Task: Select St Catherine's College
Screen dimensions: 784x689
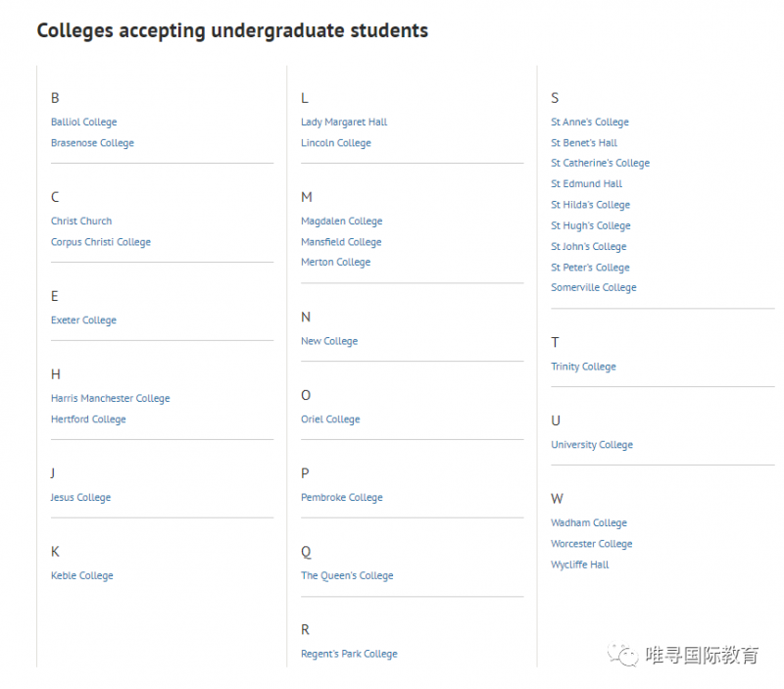Action: tap(601, 163)
